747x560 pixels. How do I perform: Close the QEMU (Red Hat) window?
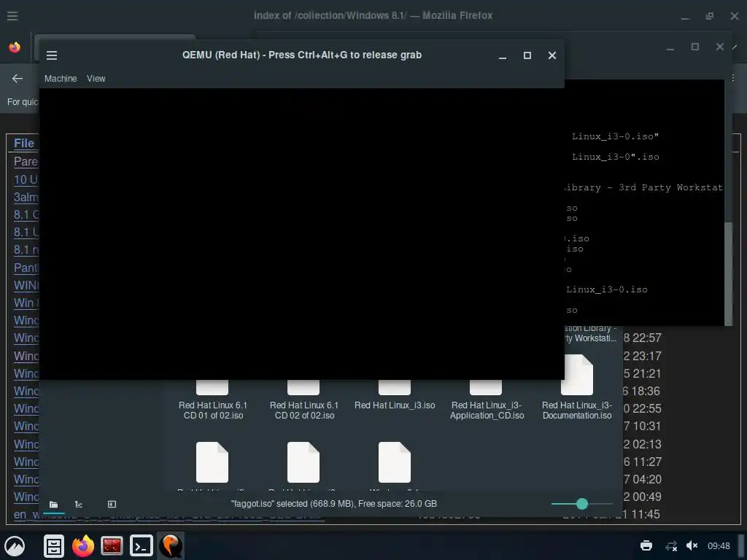click(551, 55)
